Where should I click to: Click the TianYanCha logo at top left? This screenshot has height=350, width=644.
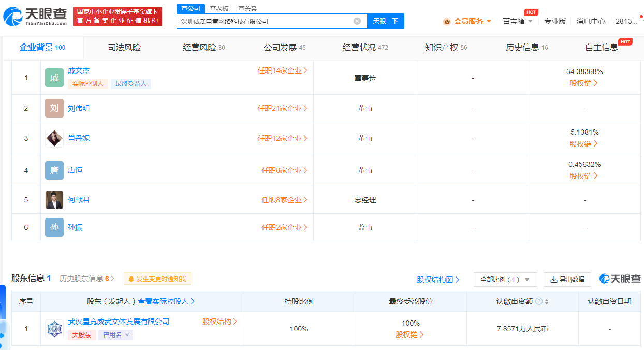click(35, 17)
